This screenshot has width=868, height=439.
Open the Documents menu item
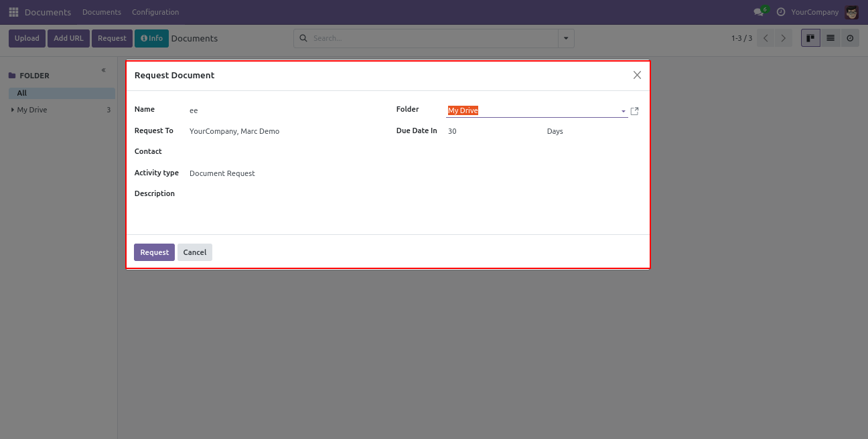point(102,12)
